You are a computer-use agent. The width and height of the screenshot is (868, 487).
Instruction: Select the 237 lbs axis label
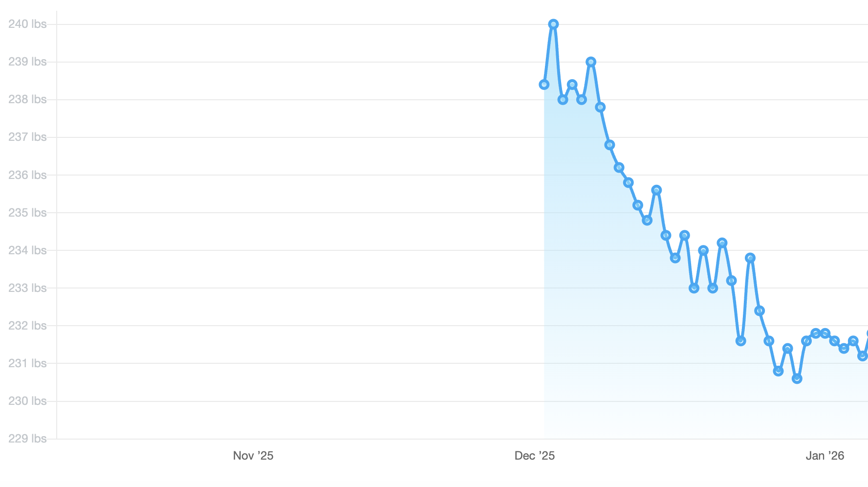coord(27,137)
